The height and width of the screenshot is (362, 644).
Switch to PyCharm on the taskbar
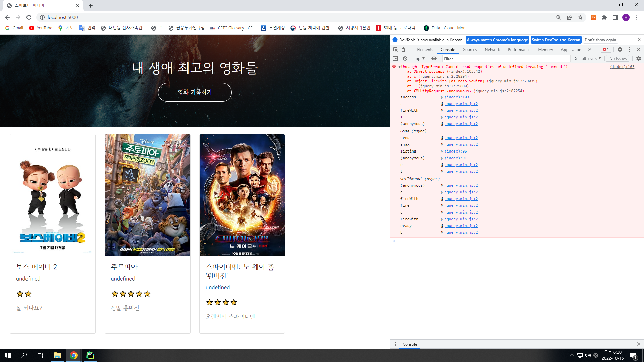[90, 355]
